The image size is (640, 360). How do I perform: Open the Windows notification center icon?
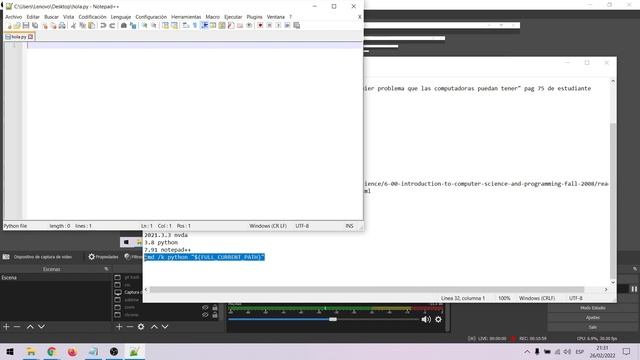point(627,351)
